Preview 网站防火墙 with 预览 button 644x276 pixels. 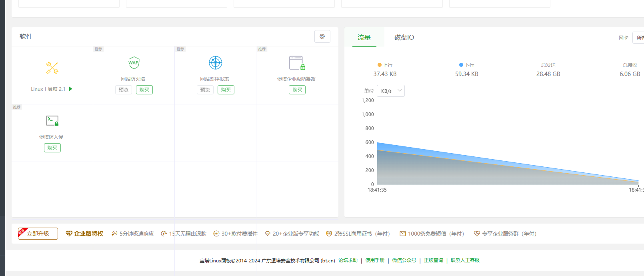pyautogui.click(x=124, y=90)
